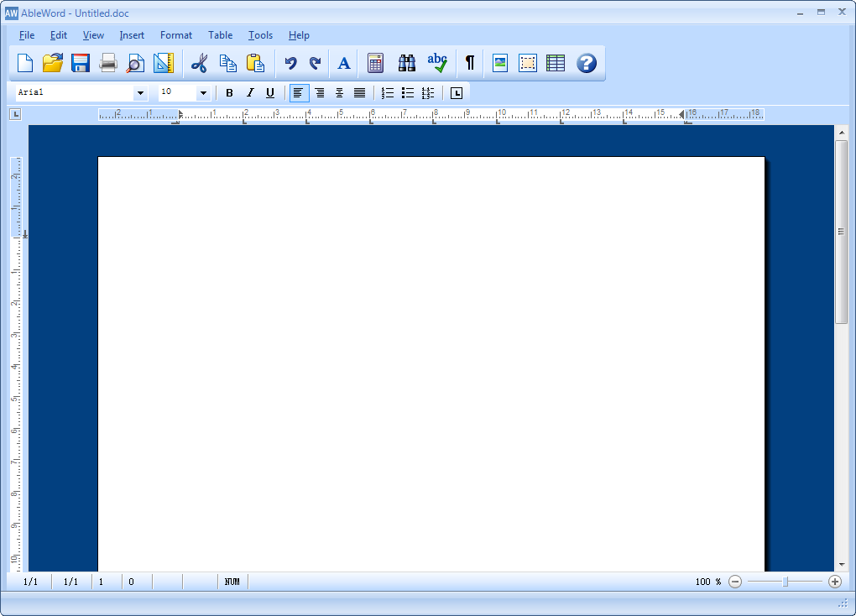The image size is (856, 616).
Task: Open a file using the folder icon
Action: 53,63
